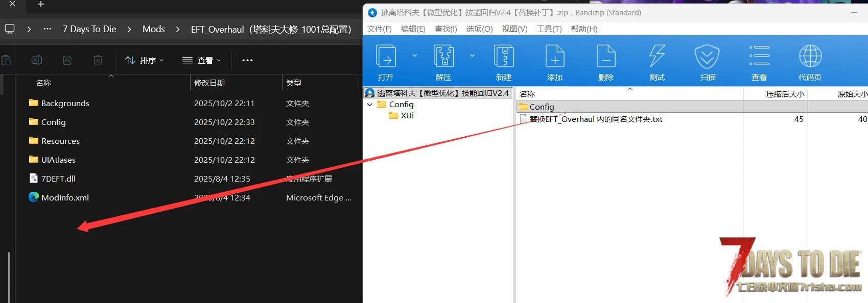Collapse the Config folder tree node
Image resolution: width=868 pixels, height=303 pixels.
click(370, 105)
